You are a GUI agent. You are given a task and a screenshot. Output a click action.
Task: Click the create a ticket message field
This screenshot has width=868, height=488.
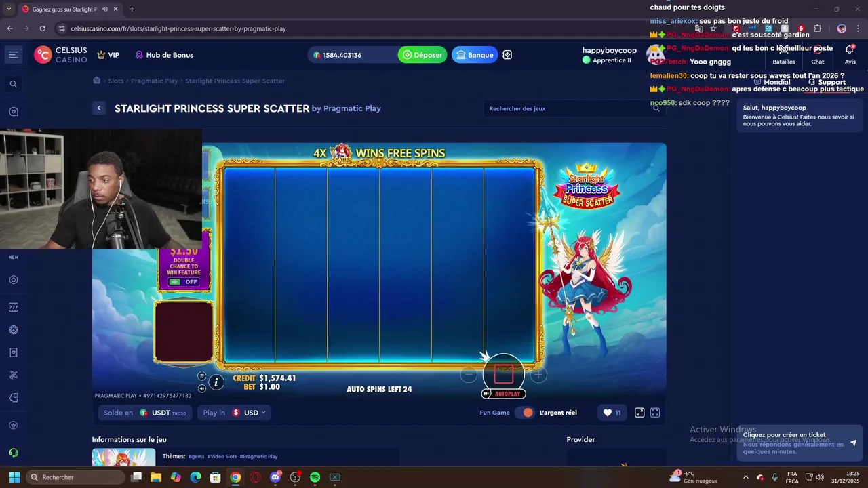(792, 443)
